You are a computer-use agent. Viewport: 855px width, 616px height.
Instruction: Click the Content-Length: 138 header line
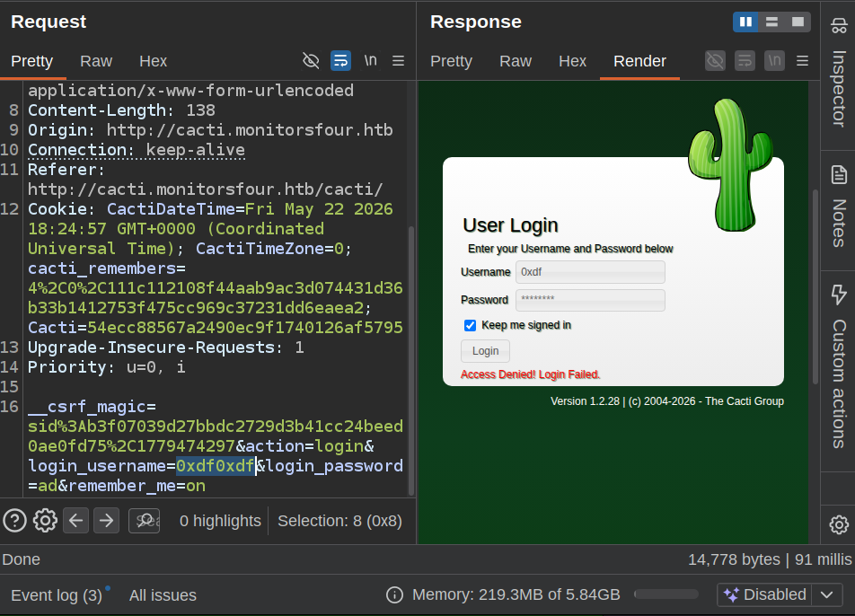pos(121,110)
